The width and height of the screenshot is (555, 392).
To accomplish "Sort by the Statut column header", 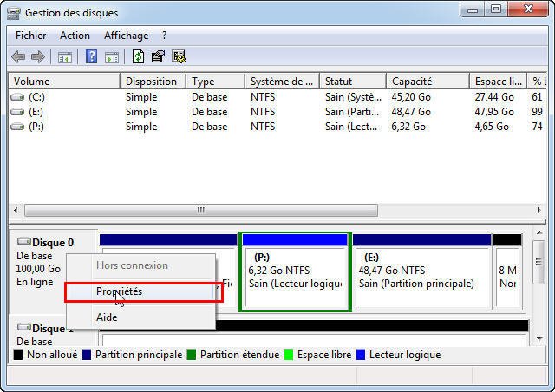I will pyautogui.click(x=353, y=82).
